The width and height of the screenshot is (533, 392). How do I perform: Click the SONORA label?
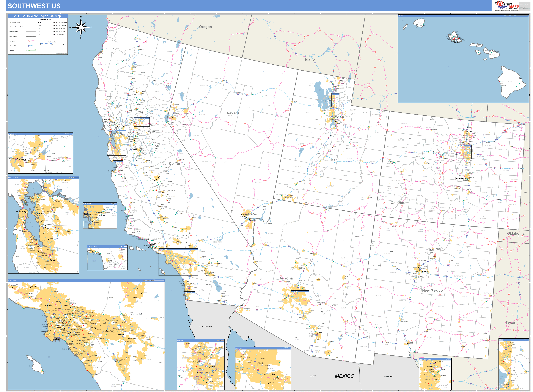[313, 376]
